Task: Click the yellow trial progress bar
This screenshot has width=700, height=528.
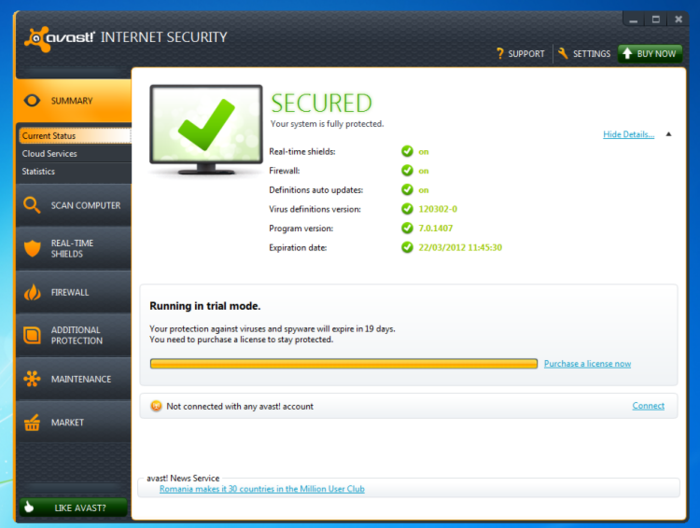Action: (x=344, y=364)
